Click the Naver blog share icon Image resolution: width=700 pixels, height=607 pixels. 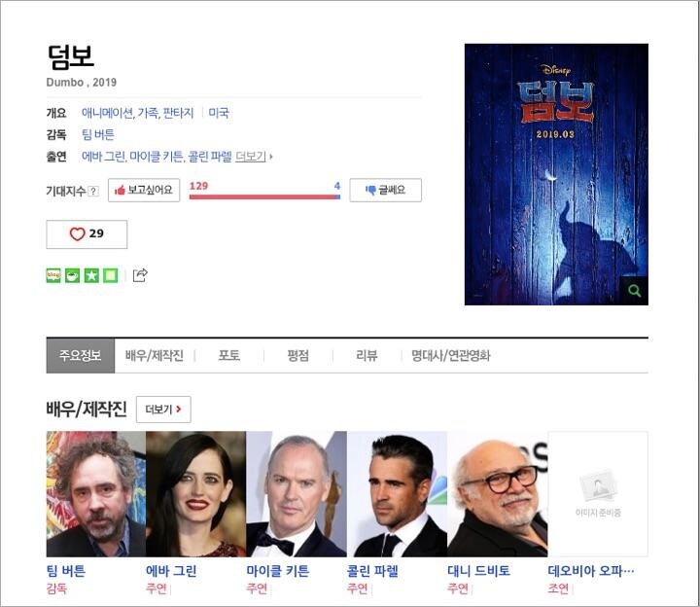53,275
